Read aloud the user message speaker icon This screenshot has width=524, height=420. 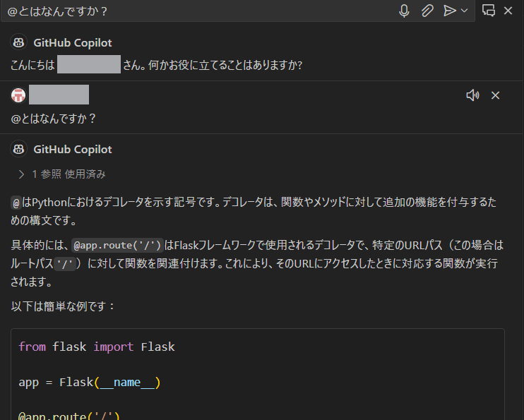pos(472,95)
